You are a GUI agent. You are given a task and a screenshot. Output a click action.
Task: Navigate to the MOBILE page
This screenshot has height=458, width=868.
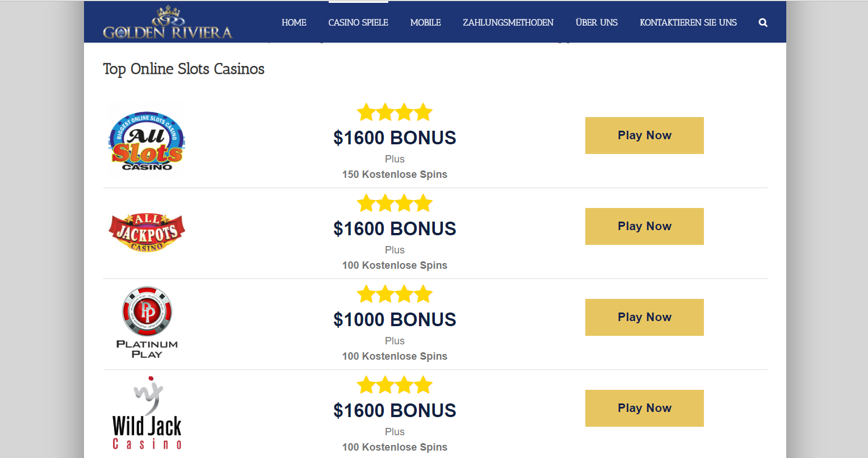click(x=426, y=23)
